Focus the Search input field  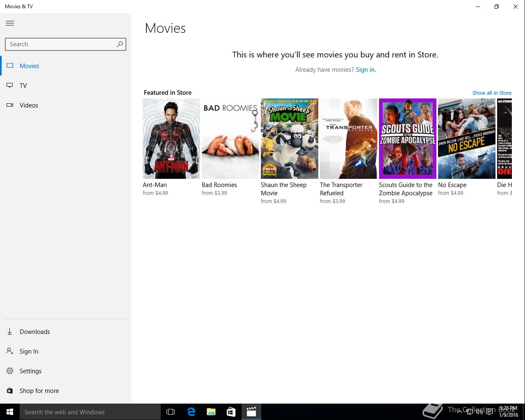pos(66,44)
